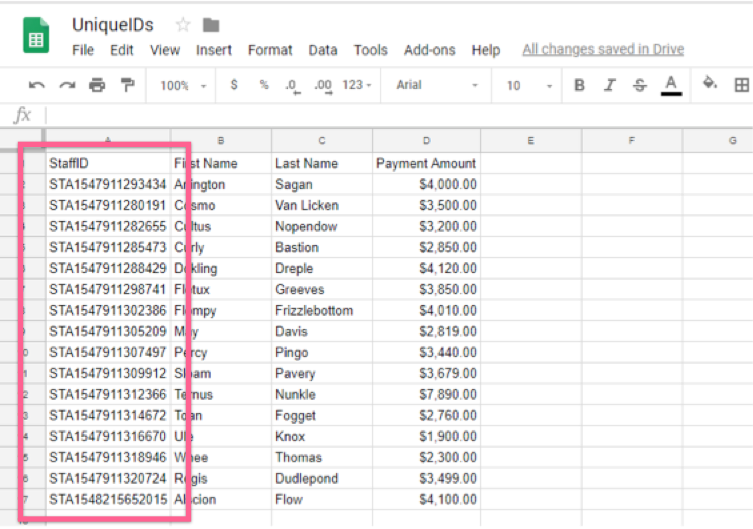Toggle italic formatting
This screenshot has width=753, height=529.
coord(609,86)
